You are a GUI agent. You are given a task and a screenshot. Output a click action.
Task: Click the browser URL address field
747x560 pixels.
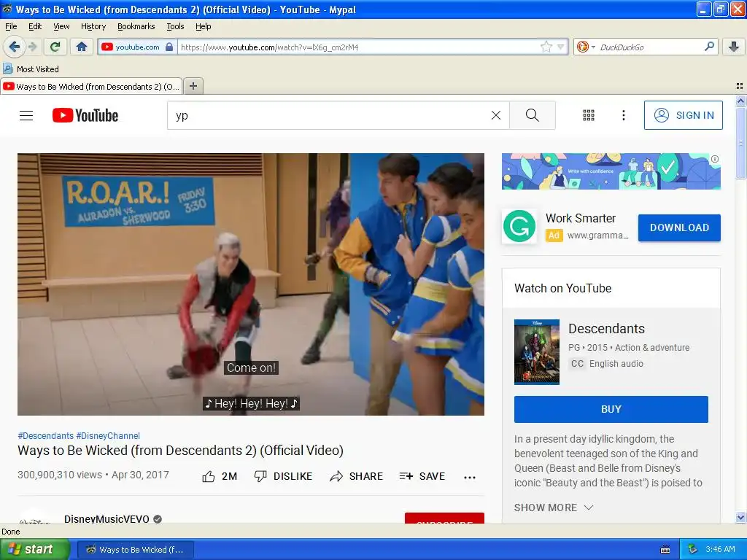[357, 47]
